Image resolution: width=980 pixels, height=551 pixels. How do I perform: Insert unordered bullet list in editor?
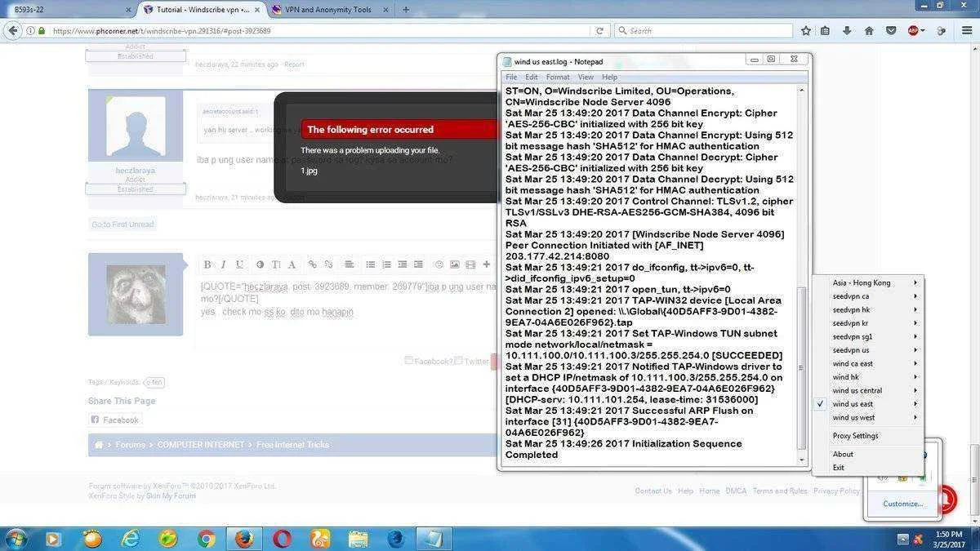(x=370, y=264)
